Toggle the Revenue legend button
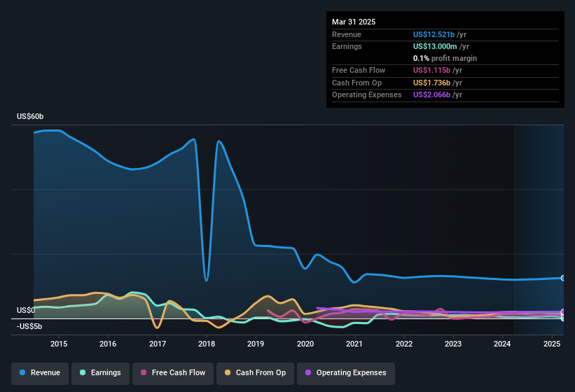575x392 pixels. (x=40, y=373)
